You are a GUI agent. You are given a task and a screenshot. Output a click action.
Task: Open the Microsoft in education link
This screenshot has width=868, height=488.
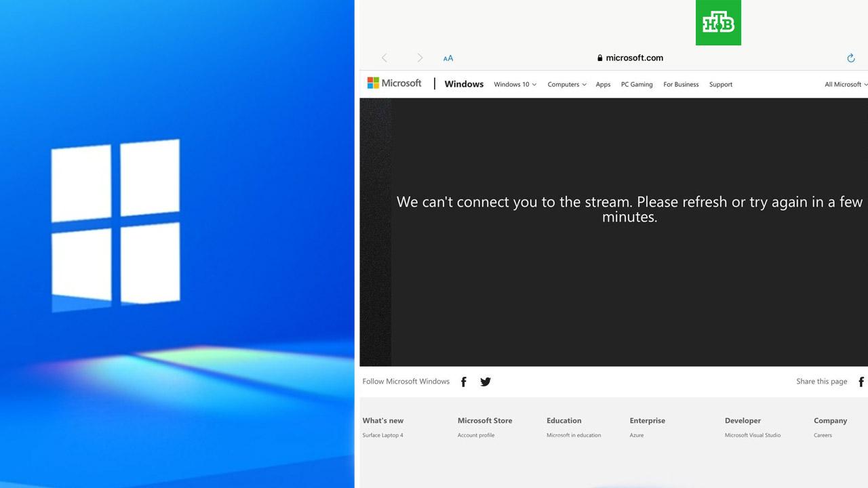(574, 435)
